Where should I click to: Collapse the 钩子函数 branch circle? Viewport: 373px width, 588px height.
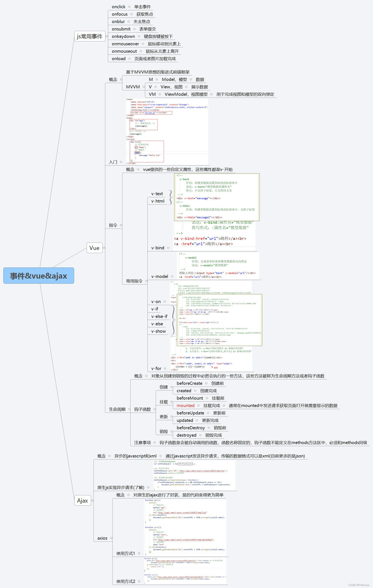click(155, 409)
